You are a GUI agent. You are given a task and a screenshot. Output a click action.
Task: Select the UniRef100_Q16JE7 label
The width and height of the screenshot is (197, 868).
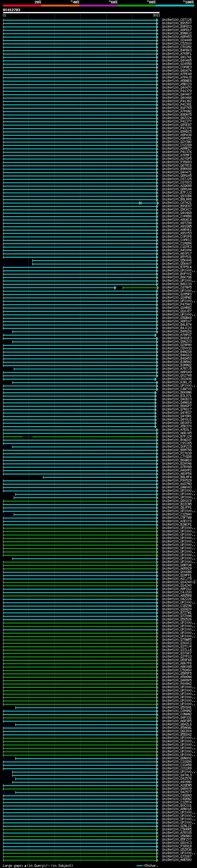pos(177,311)
